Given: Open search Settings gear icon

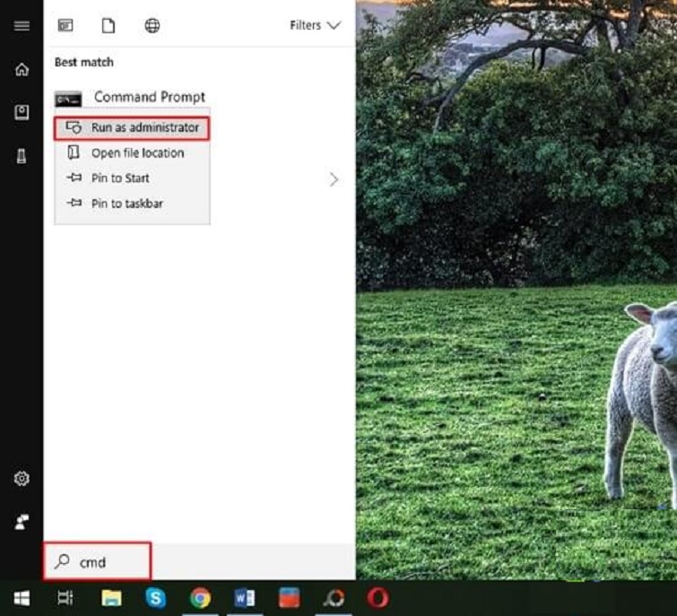Looking at the screenshot, I should 22,479.
